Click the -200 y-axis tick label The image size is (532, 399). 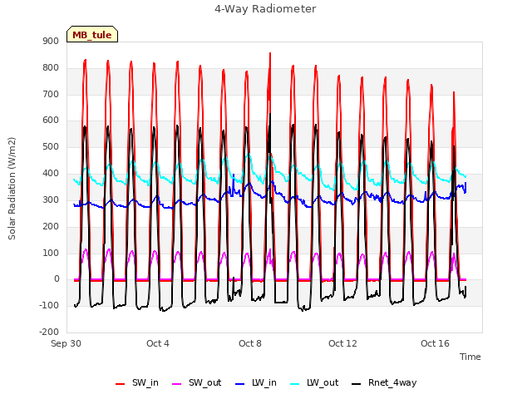pyautogui.click(x=50, y=332)
